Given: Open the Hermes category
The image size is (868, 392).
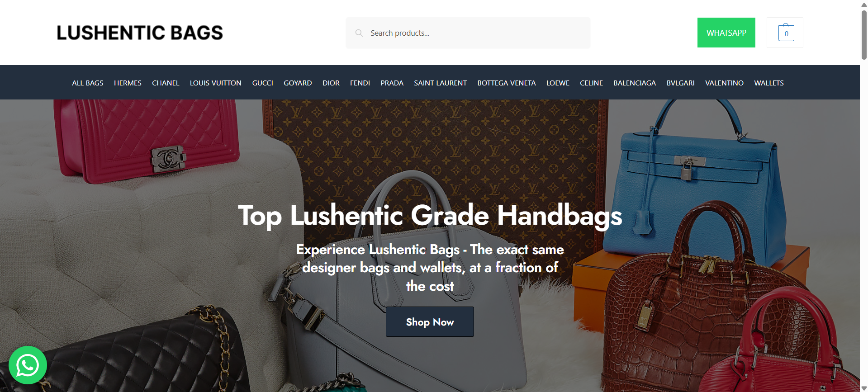Looking at the screenshot, I should 128,83.
